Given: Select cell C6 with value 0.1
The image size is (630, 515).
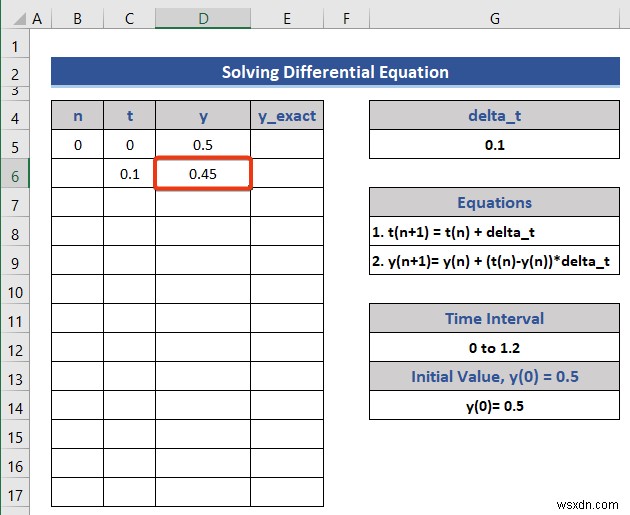Looking at the screenshot, I should point(129,174).
